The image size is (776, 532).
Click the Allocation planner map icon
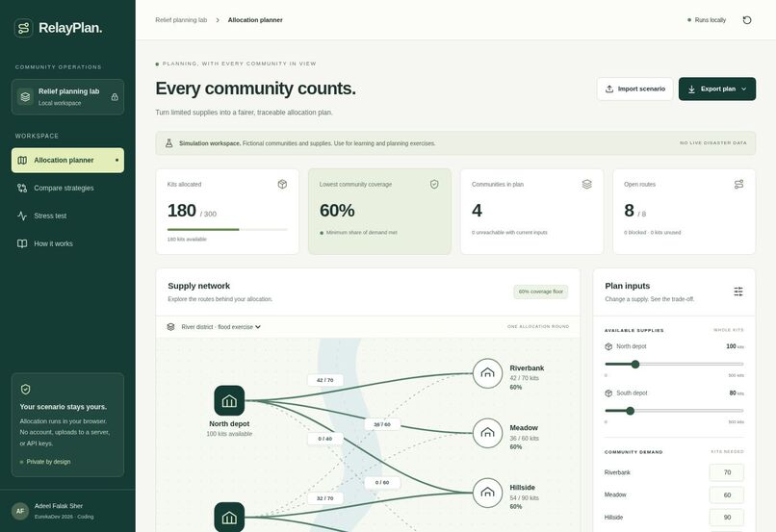point(22,161)
